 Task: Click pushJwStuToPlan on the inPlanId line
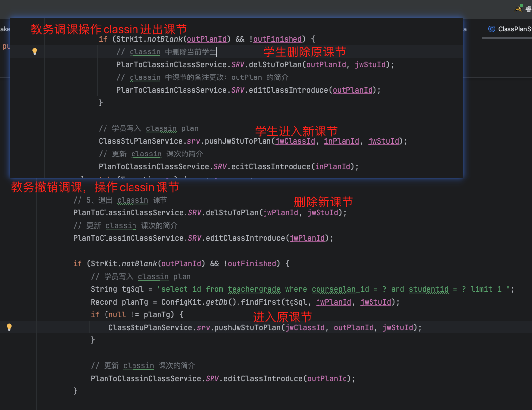point(238,141)
